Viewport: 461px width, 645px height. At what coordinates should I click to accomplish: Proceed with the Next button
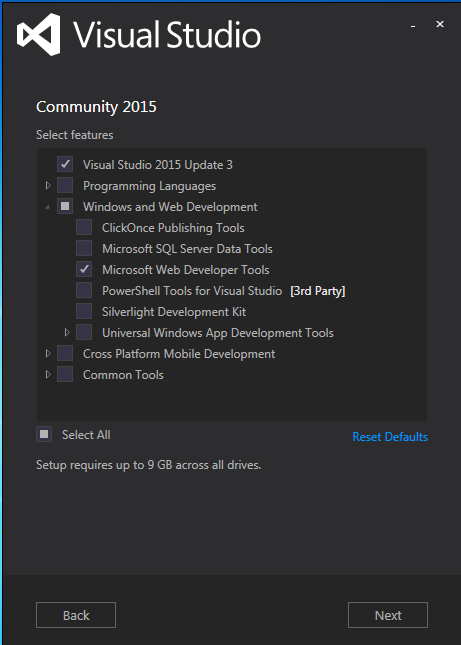point(388,615)
